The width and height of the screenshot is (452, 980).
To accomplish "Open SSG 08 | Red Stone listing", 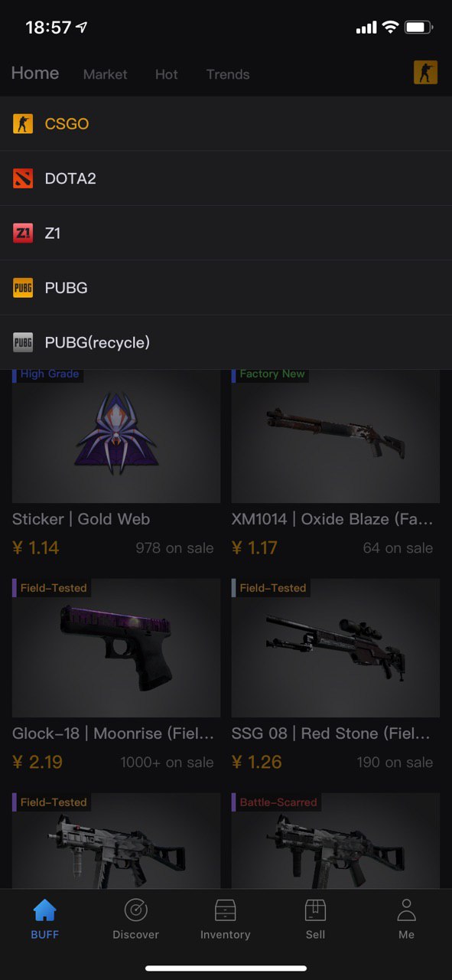I will point(336,675).
